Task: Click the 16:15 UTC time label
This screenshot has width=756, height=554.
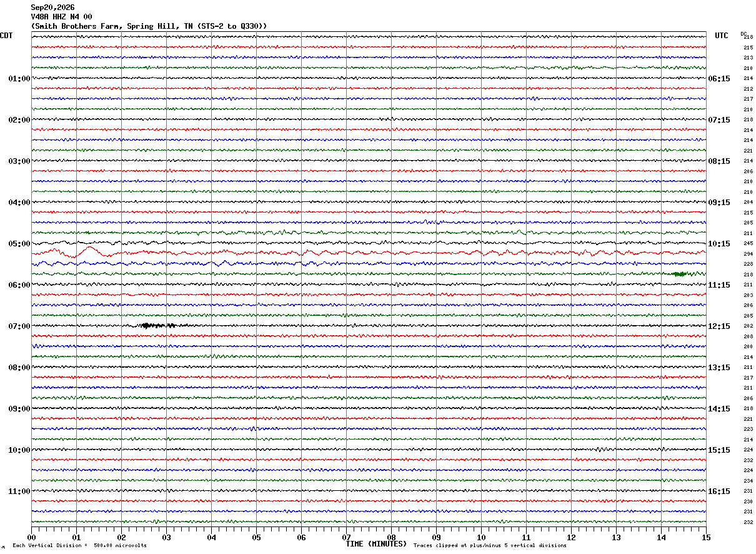Action: point(719,491)
